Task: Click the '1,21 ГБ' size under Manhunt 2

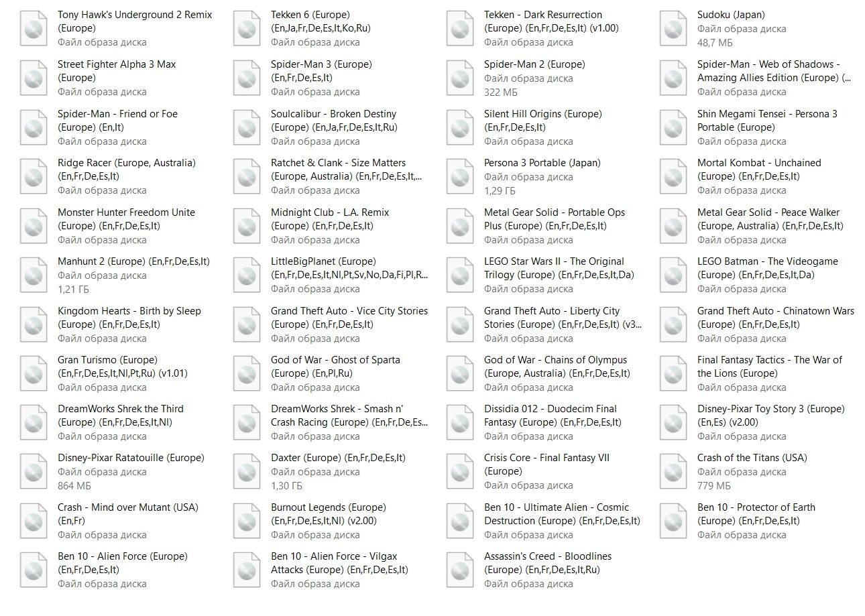Action: [74, 289]
